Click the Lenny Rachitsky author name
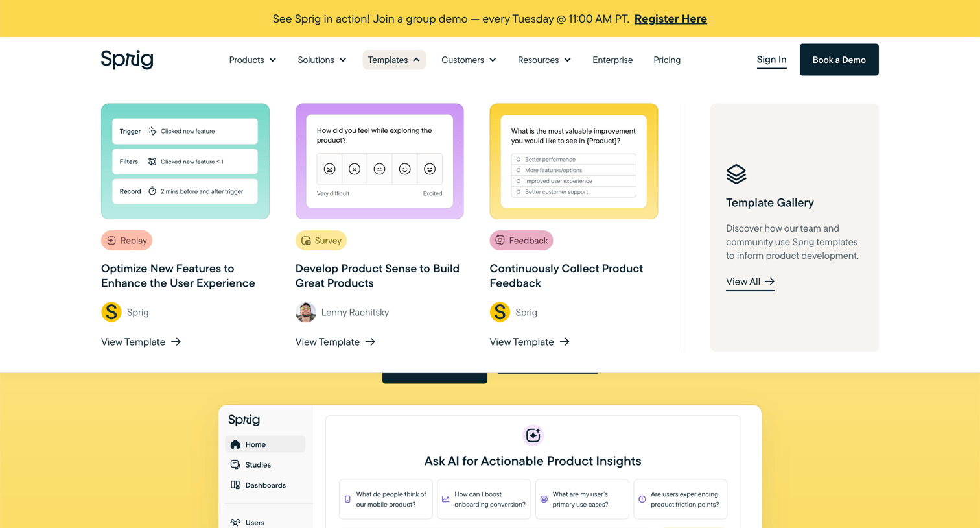 tap(355, 313)
